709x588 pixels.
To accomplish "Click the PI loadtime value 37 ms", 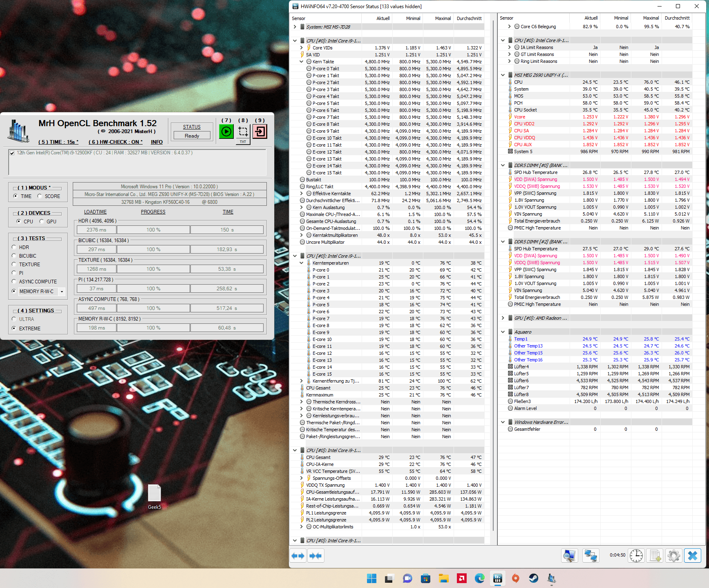I will 96,289.
